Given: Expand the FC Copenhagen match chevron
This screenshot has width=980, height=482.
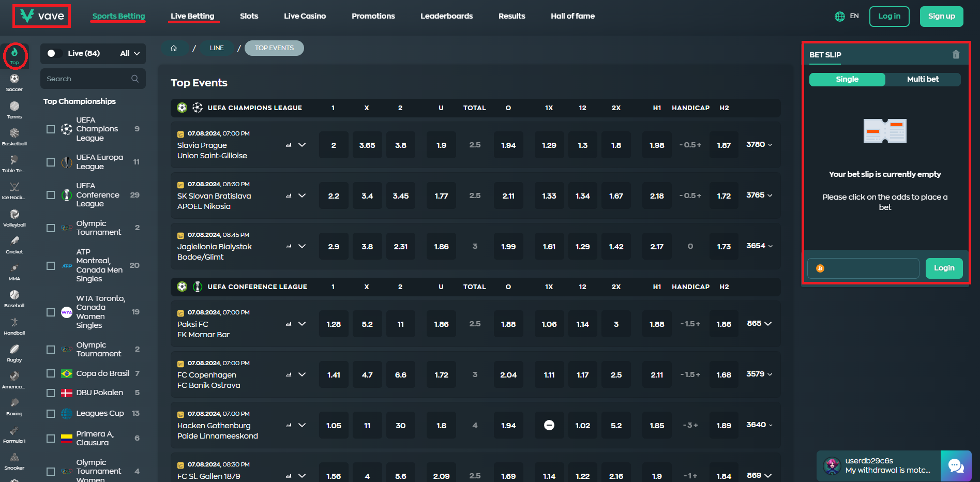Looking at the screenshot, I should 302,374.
